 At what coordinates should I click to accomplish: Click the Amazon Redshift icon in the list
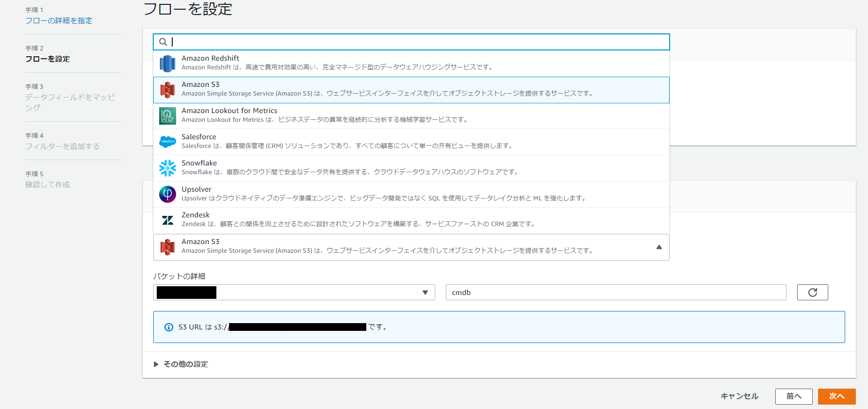pyautogui.click(x=167, y=64)
